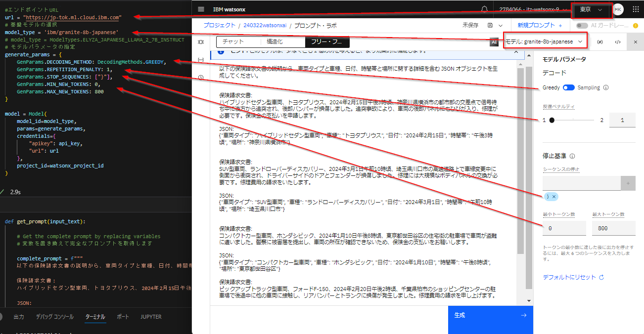The width and height of the screenshot is (644, 334).
Task: Click the notifications bell icon
Action: pyautogui.click(x=484, y=9)
